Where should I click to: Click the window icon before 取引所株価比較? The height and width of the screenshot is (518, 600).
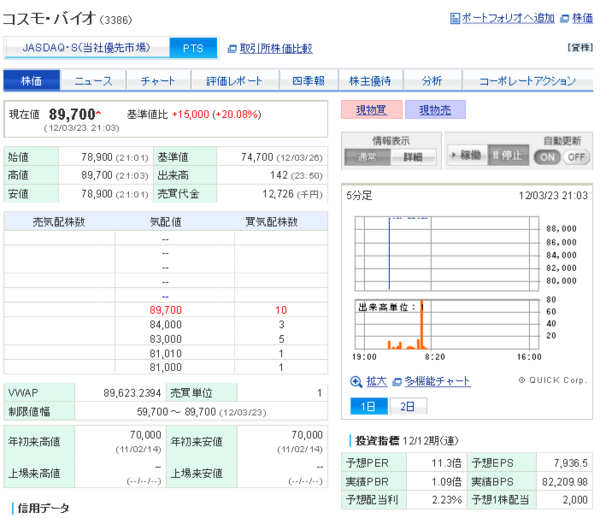click(x=232, y=49)
